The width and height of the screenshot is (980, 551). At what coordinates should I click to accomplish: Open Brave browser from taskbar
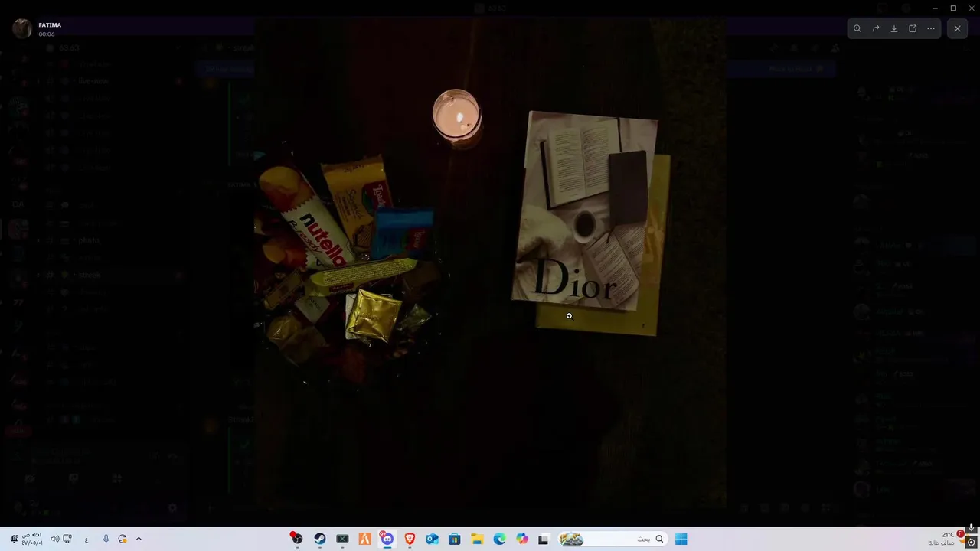[410, 539]
